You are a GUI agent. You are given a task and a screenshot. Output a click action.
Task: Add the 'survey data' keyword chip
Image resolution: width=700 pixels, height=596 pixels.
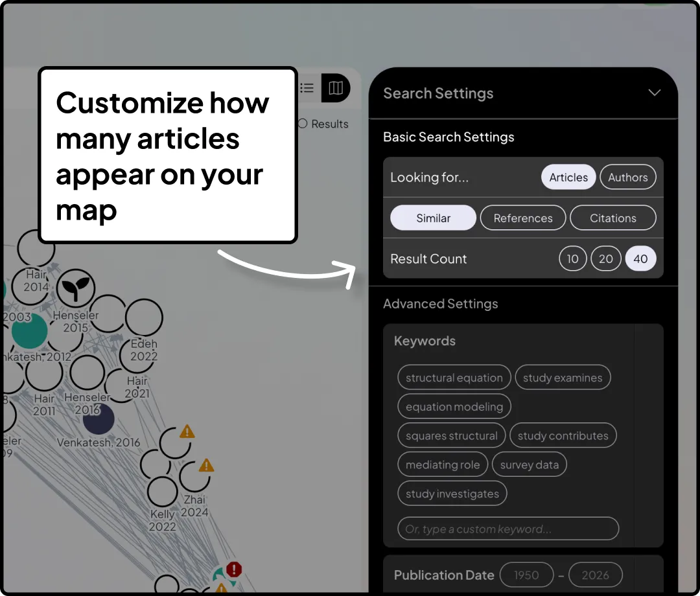click(x=529, y=464)
